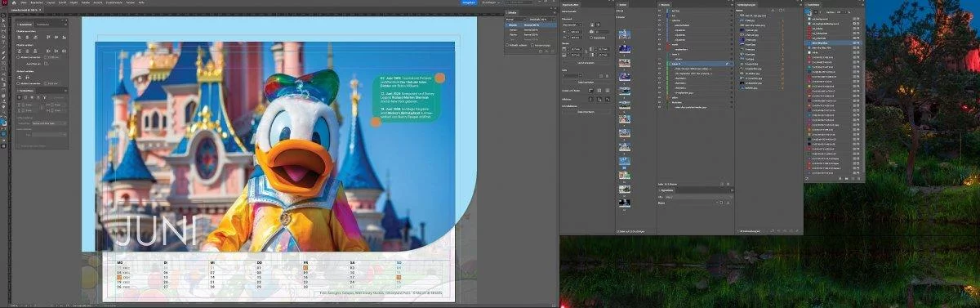Select the first swatch in the Farbfelder list
This screenshot has width=980, height=308.
pyautogui.click(x=833, y=19)
